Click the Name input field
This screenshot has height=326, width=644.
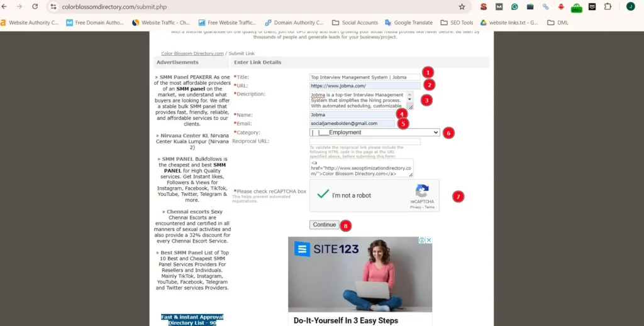(352, 115)
